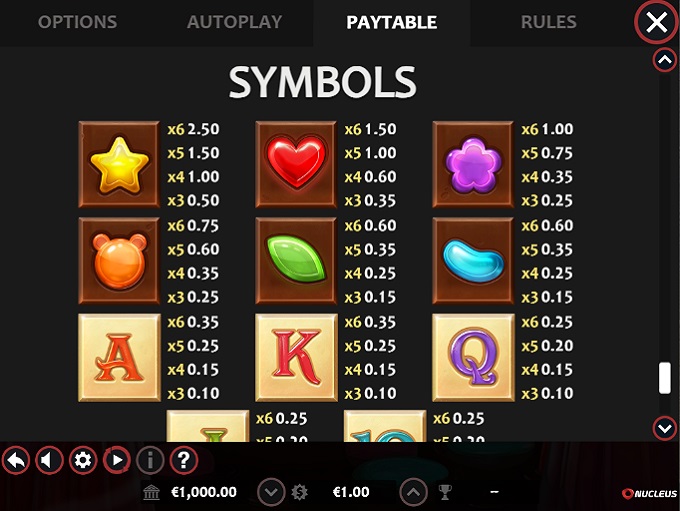Click the yellow star symbol tile
The height and width of the screenshot is (511, 680).
[x=119, y=164]
